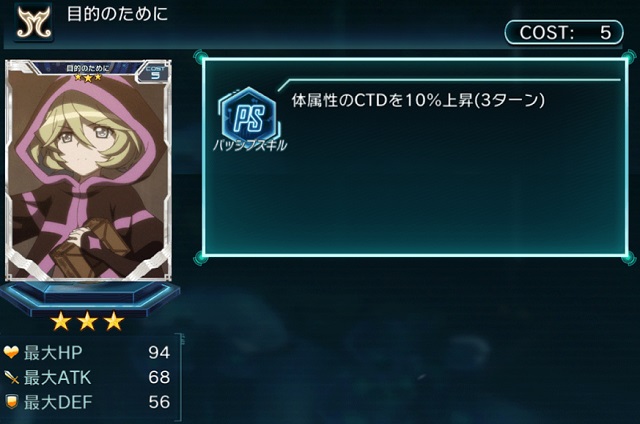Click the card title 目的のために heading
Screen dimensions: 640x424
[x=117, y=14]
